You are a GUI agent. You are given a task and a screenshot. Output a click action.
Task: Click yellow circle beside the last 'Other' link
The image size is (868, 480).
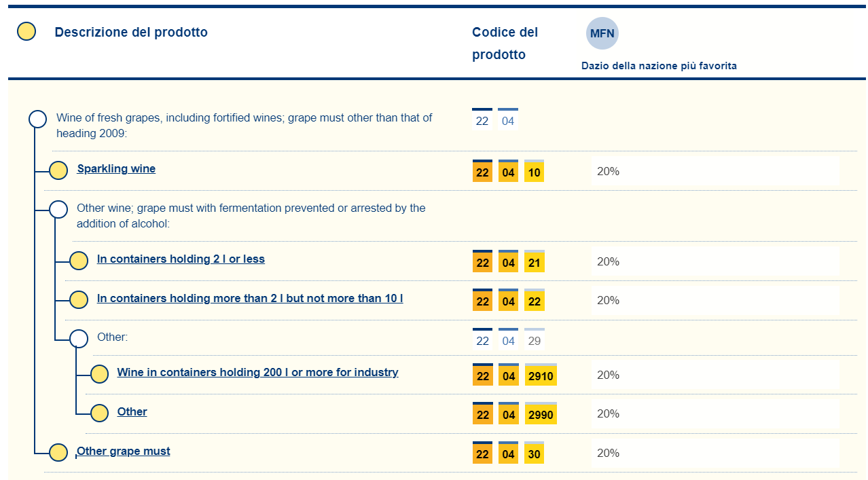point(99,413)
